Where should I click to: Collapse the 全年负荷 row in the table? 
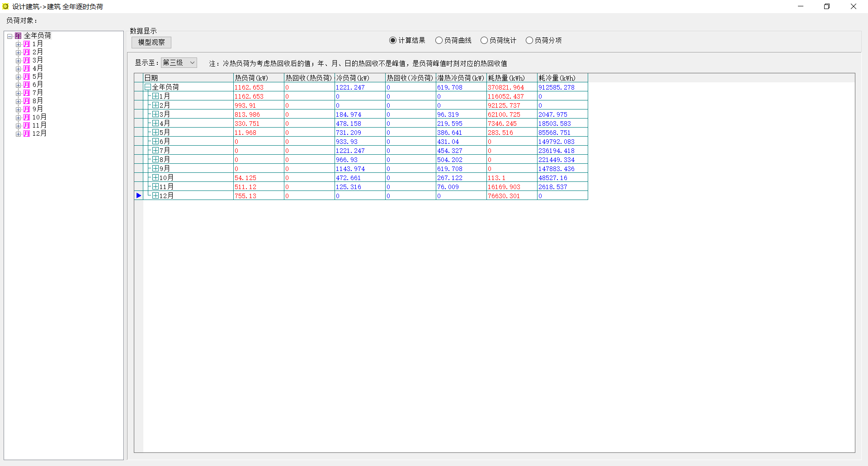(147, 87)
